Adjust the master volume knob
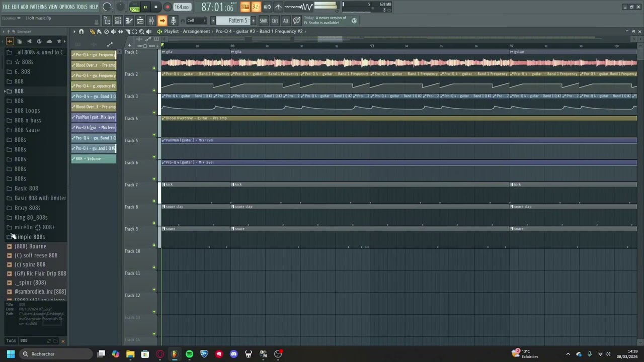Screen dimensions: 644x362 107,7
